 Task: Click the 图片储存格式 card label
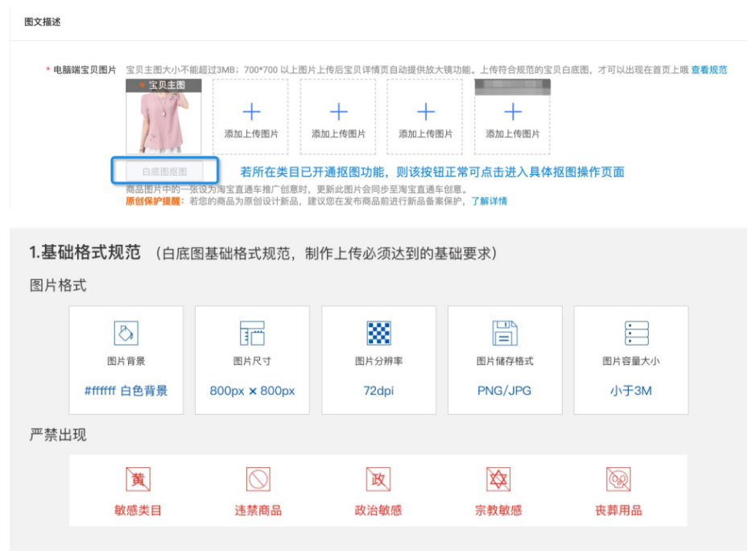click(504, 361)
